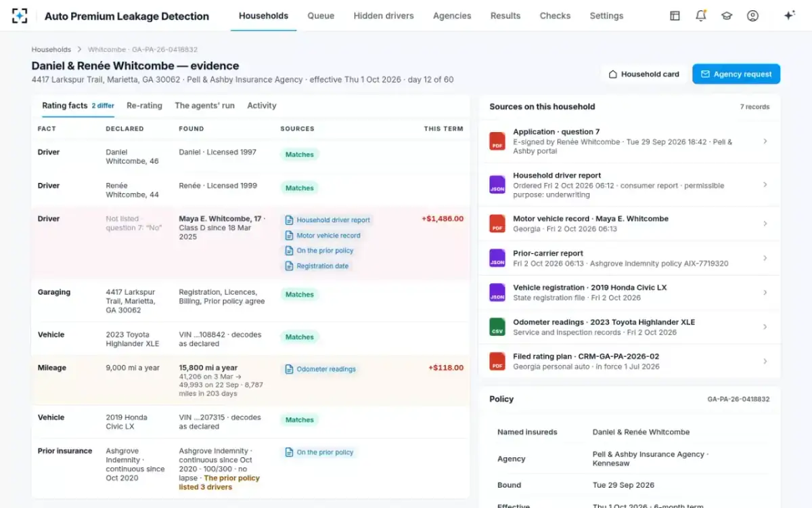Click the +$1,486.00 premium amount

click(443, 219)
